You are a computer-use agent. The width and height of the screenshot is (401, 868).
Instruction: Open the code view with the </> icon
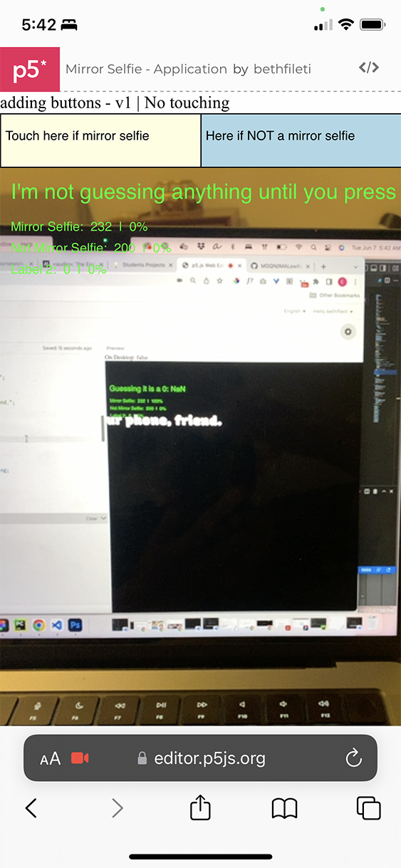point(368,68)
